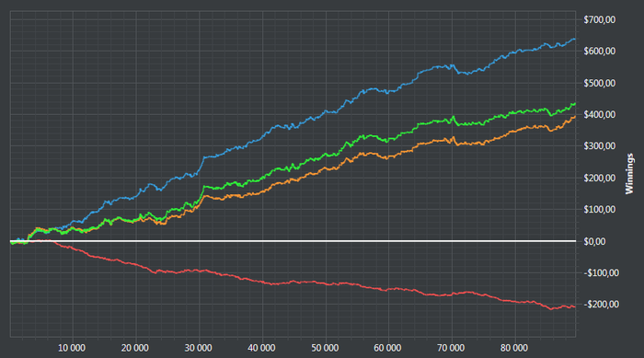Click the orange line's right end
Screen dimensions: 644x358
click(x=574, y=117)
